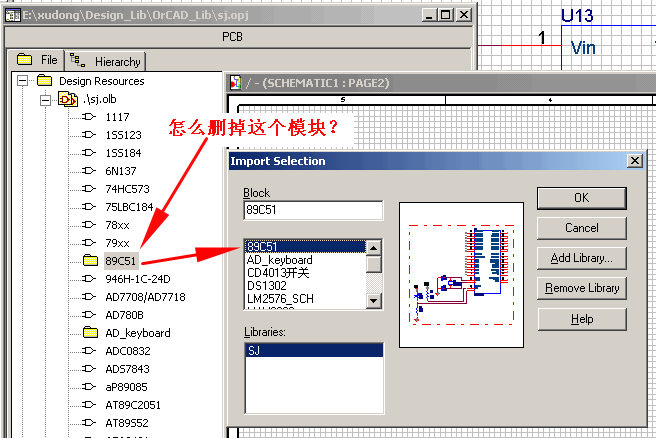Click the part icon next to AD780B

pyautogui.click(x=89, y=315)
